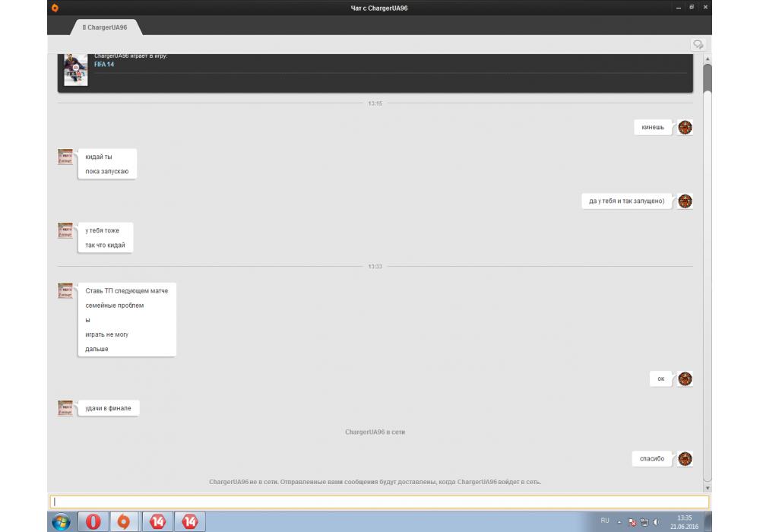Click the Action Center flag icon in the tray

coord(632,522)
